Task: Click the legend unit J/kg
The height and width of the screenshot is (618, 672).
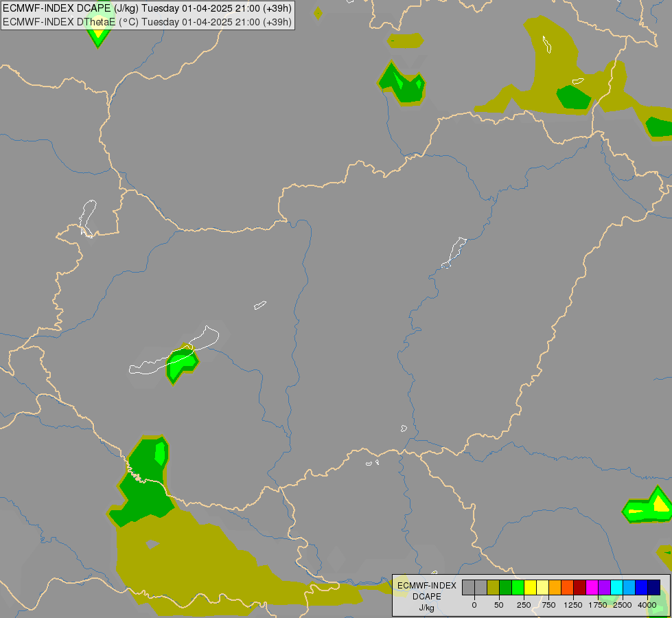Action: coord(426,608)
